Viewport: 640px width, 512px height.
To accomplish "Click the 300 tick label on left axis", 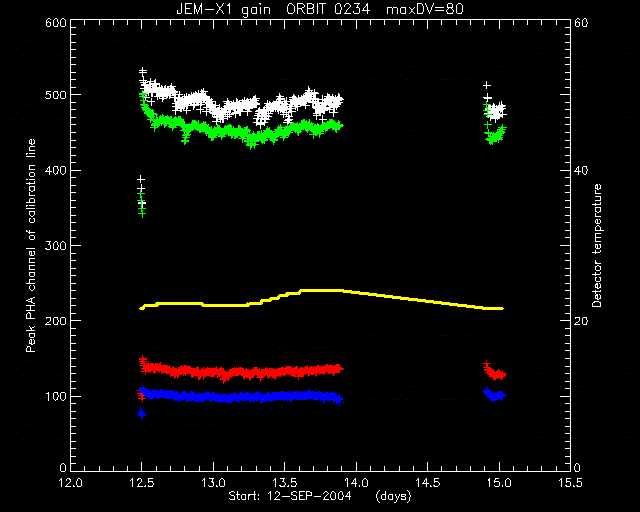I will point(56,245).
